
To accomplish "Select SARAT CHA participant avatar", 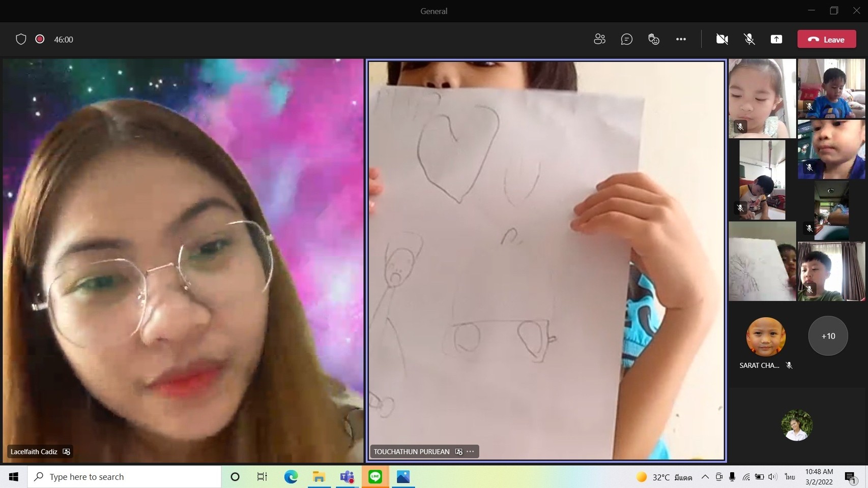I will click(x=766, y=337).
